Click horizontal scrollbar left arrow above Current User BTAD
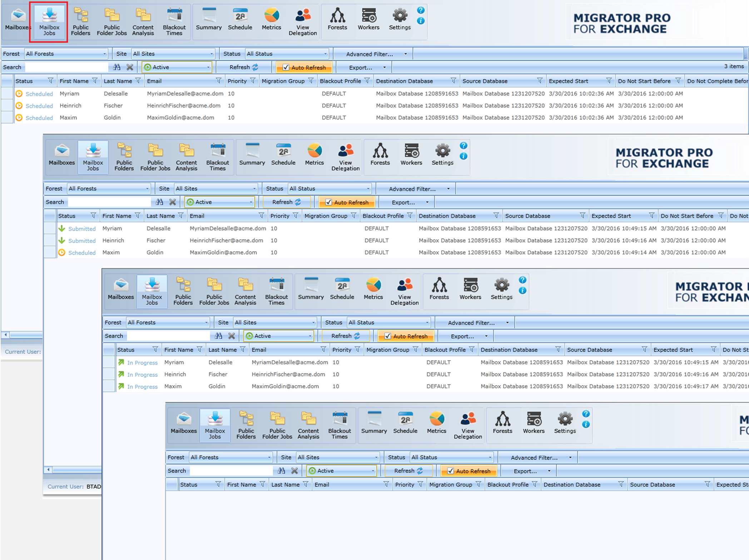Image resolution: width=749 pixels, height=560 pixels. (48, 469)
